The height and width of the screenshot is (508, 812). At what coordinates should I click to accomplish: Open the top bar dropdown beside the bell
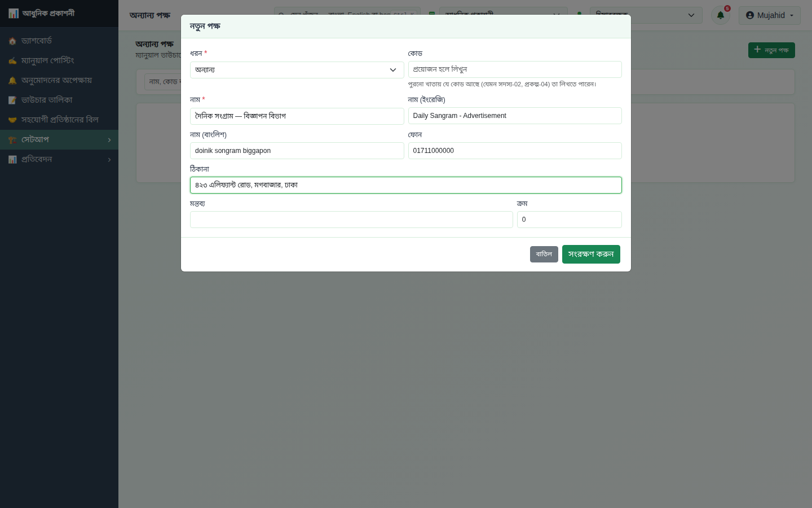click(646, 15)
